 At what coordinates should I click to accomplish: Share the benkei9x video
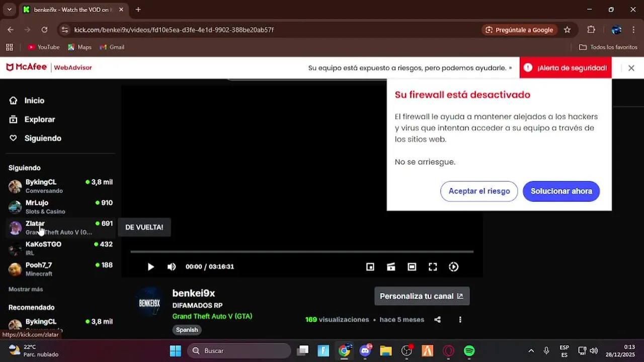pos(437,320)
